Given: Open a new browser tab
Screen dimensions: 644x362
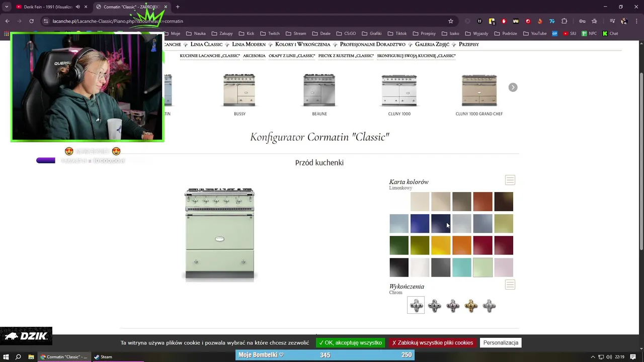Looking at the screenshot, I should click(178, 7).
